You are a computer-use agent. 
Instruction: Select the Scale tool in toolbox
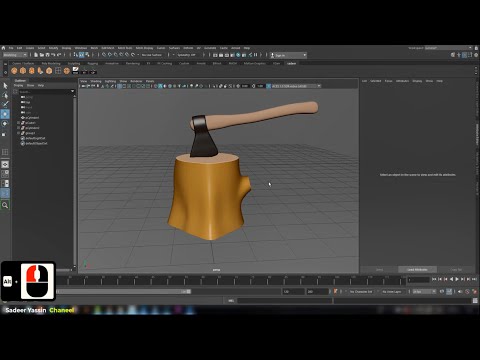click(5, 134)
